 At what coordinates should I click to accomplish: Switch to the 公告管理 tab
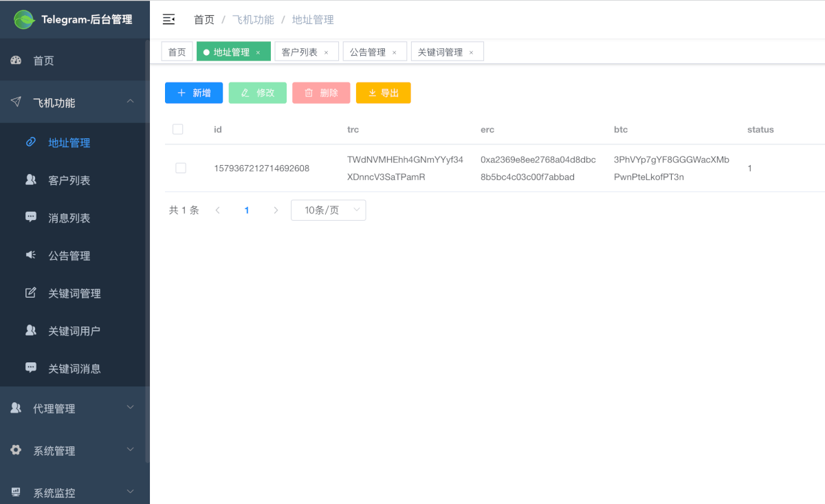click(368, 52)
